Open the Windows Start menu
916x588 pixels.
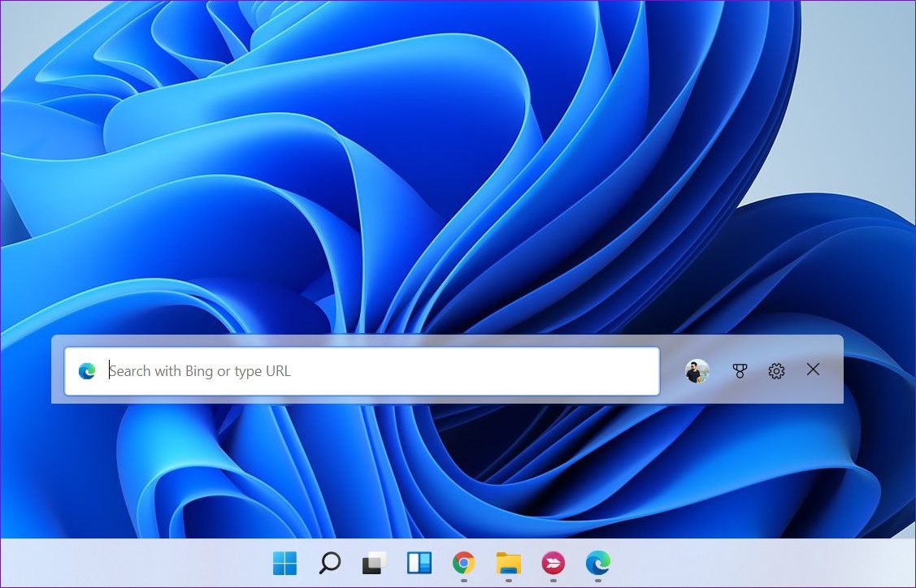tap(284, 563)
